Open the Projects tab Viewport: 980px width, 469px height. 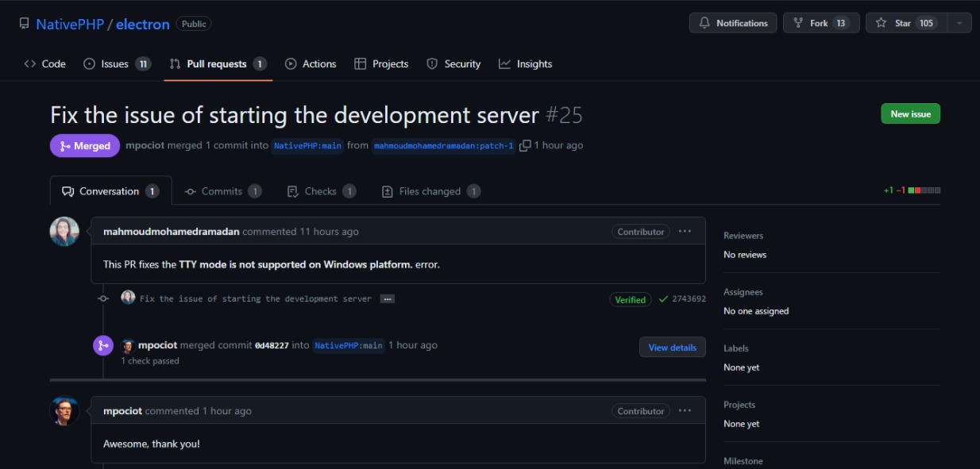tap(381, 63)
